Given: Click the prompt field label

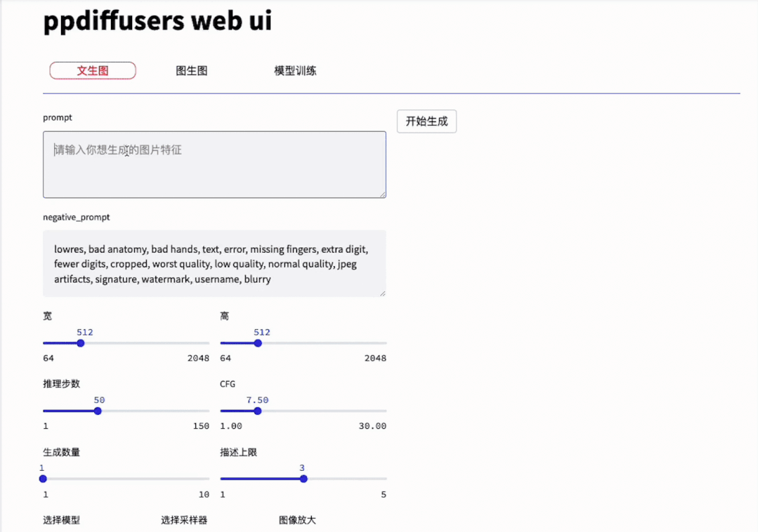Looking at the screenshot, I should point(57,117).
